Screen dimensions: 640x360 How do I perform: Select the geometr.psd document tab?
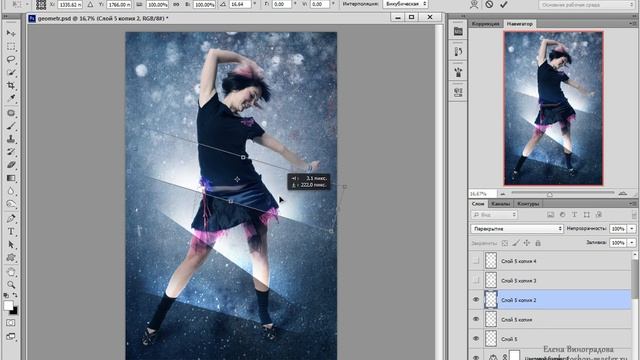[x=103, y=18]
